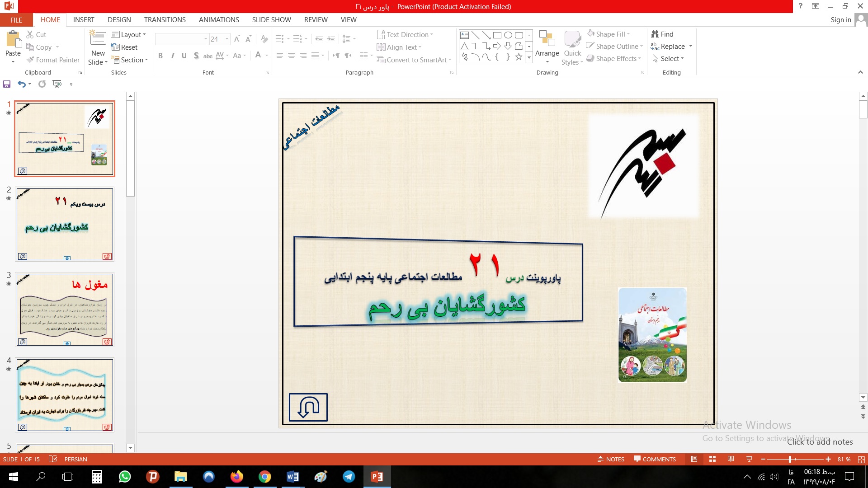Switch to the DESIGN tab
This screenshot has height=488, width=868.
(x=119, y=20)
